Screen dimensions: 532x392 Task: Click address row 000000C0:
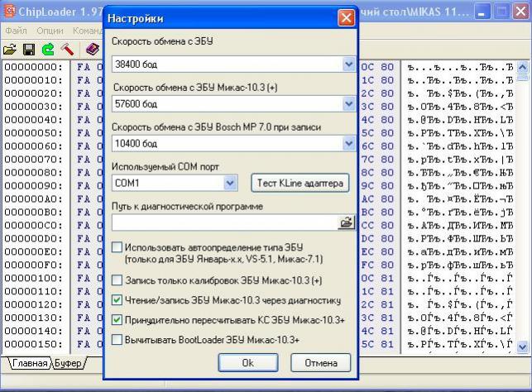[34, 226]
